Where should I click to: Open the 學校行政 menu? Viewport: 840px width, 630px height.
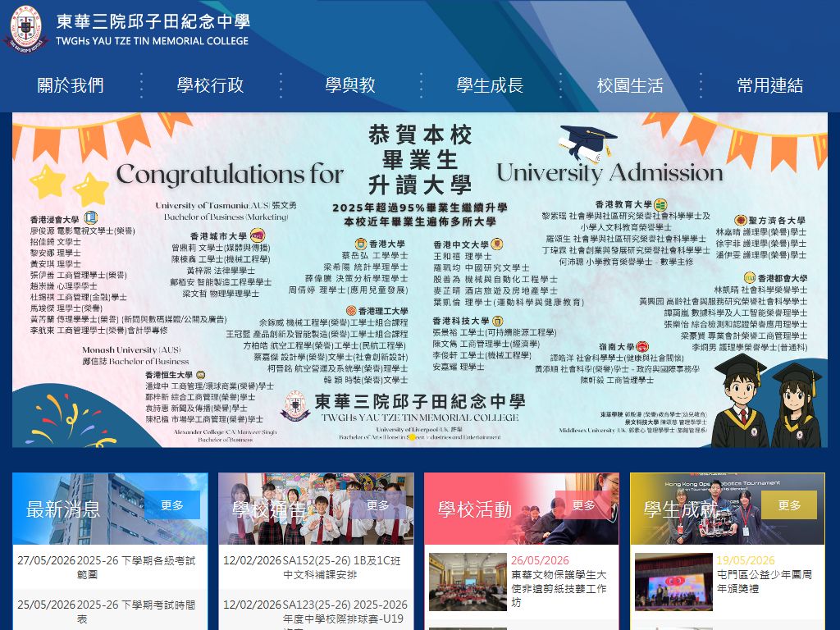(x=210, y=85)
